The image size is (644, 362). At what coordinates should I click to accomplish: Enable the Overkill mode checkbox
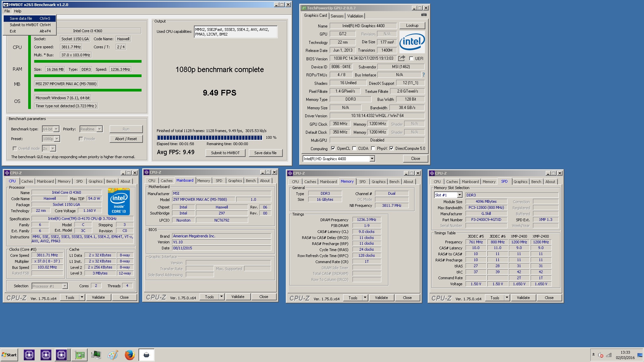[15, 148]
